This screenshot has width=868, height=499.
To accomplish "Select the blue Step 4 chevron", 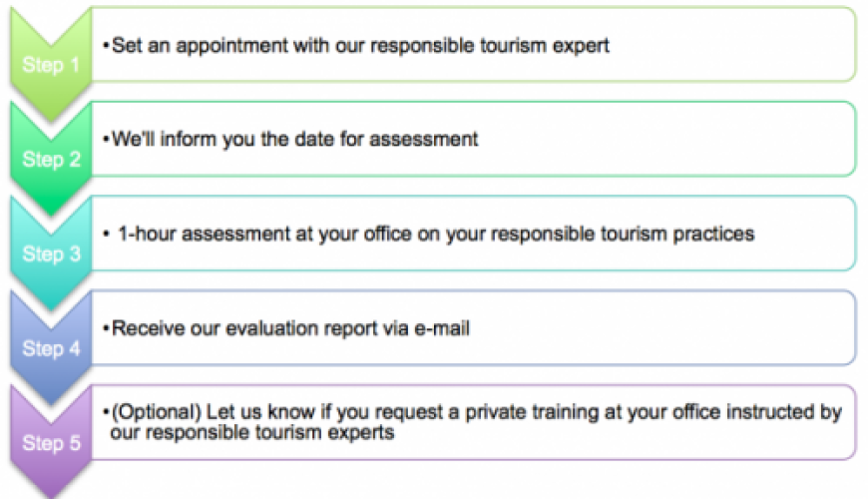I will tap(50, 347).
